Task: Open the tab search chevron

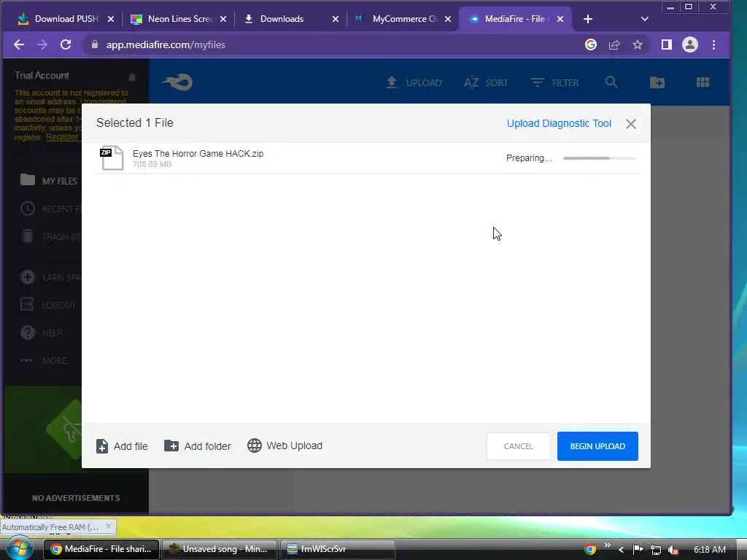Action: click(645, 19)
